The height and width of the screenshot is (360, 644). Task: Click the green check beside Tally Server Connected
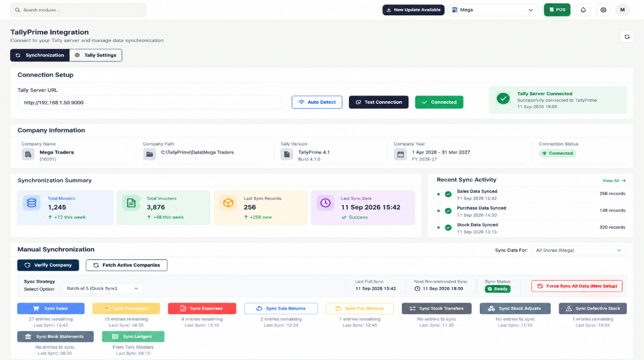[503, 99]
